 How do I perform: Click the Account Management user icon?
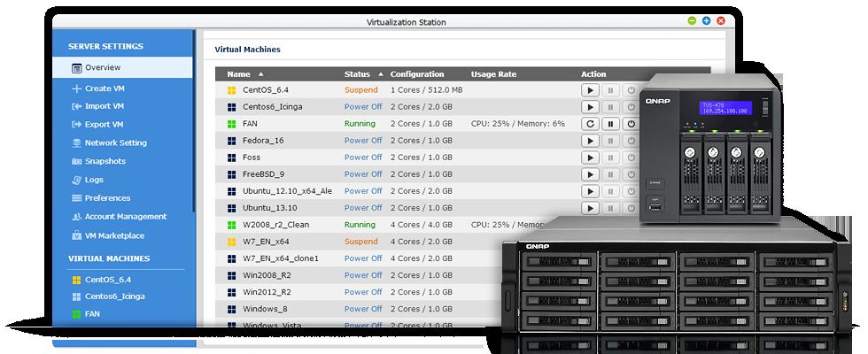point(76,217)
